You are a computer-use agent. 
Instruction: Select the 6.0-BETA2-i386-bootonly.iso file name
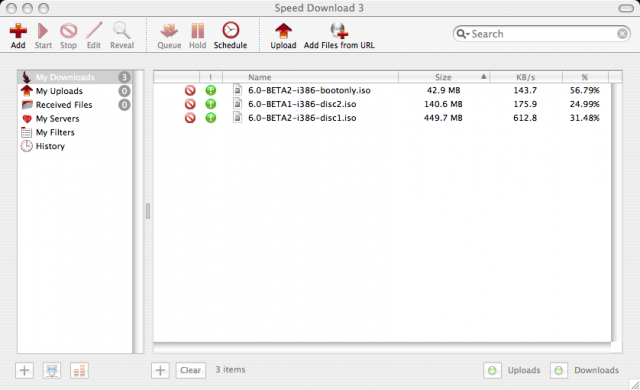pos(309,90)
